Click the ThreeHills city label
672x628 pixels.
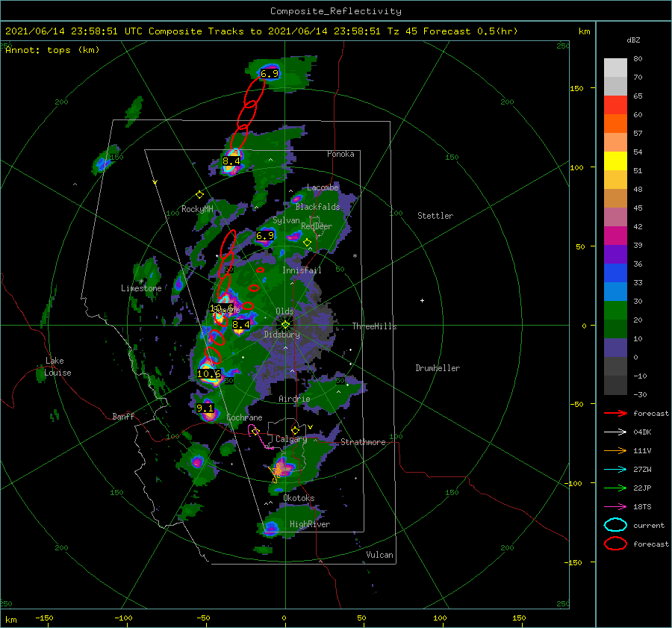(375, 326)
